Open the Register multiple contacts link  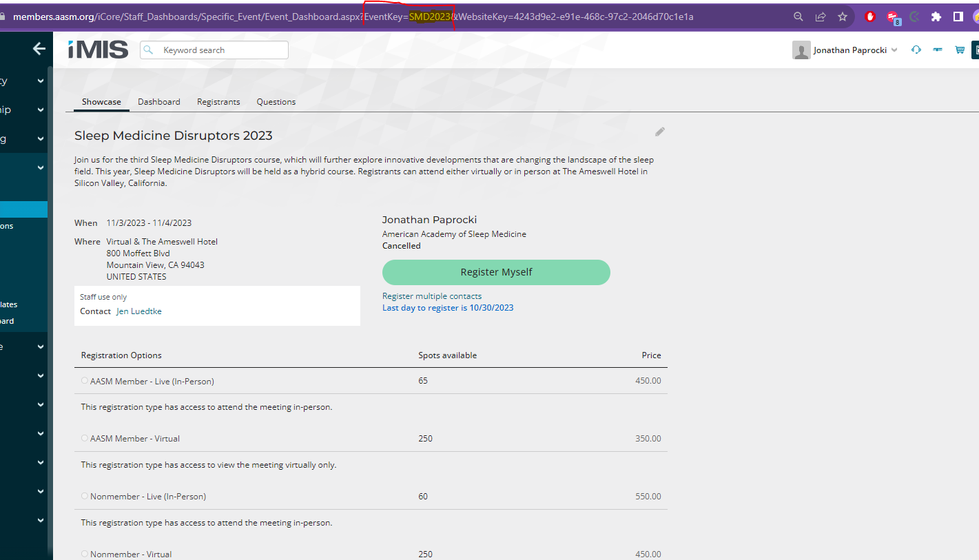coord(432,296)
